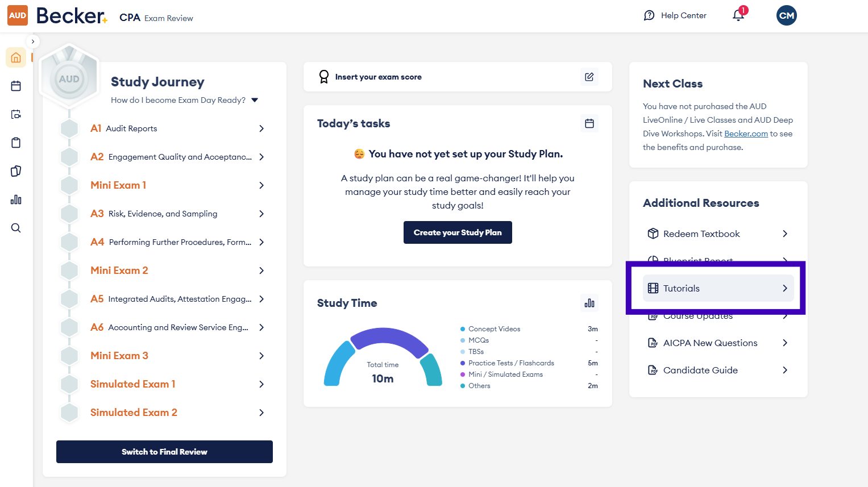This screenshot has height=487, width=868.
Task: Open the CM user profile avatar
Action: pos(787,15)
